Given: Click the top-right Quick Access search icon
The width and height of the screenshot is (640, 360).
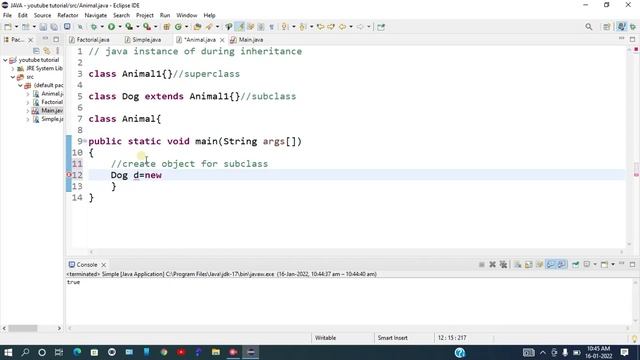Looking at the screenshot, I should click(589, 27).
